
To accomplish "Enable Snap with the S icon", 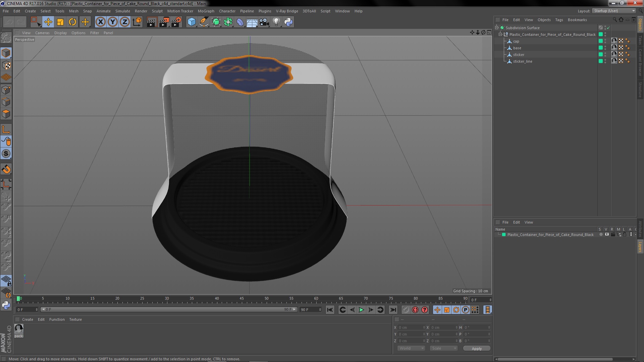I will click(6, 154).
